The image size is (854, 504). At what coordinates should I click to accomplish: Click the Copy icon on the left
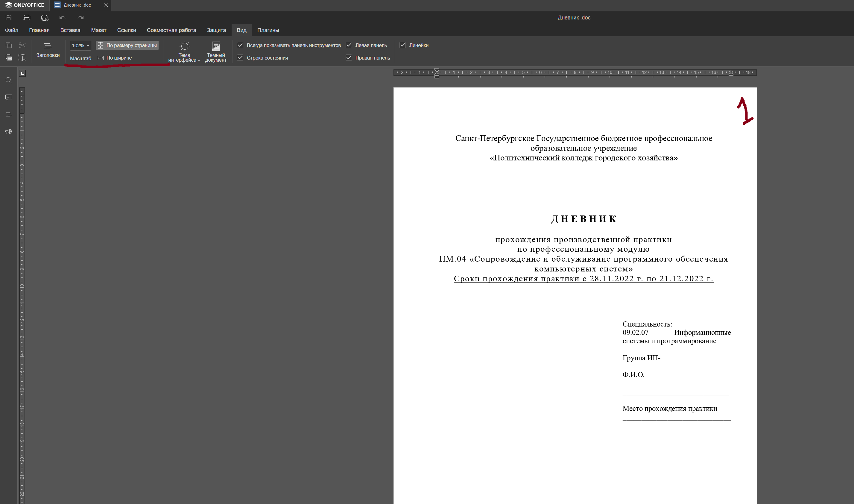[x=8, y=45]
